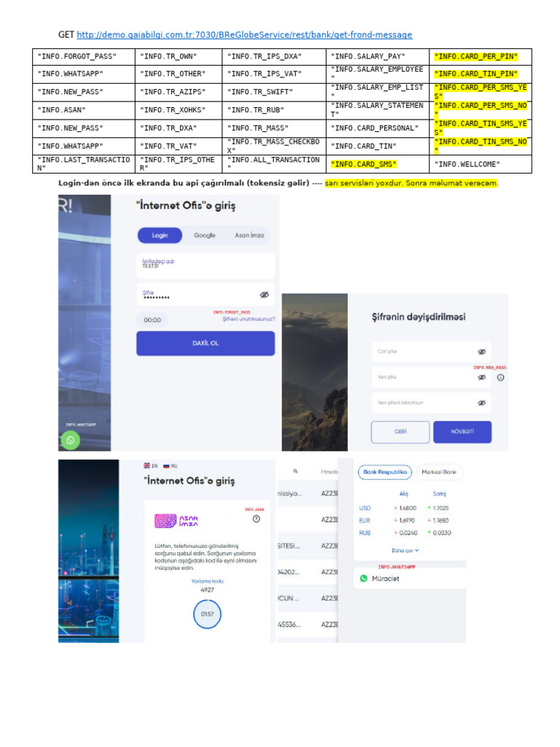Click the "INFO.FORGOT_PASS" table cell
560x747 pixels.
[84, 57]
